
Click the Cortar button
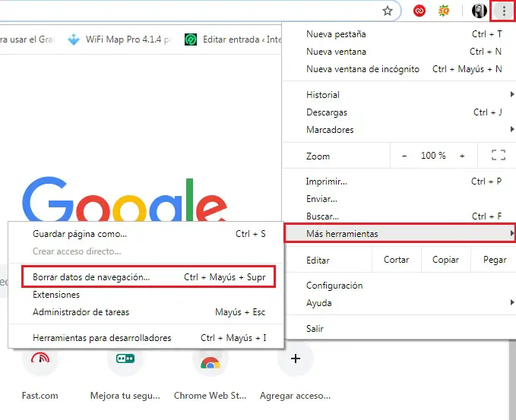point(396,260)
